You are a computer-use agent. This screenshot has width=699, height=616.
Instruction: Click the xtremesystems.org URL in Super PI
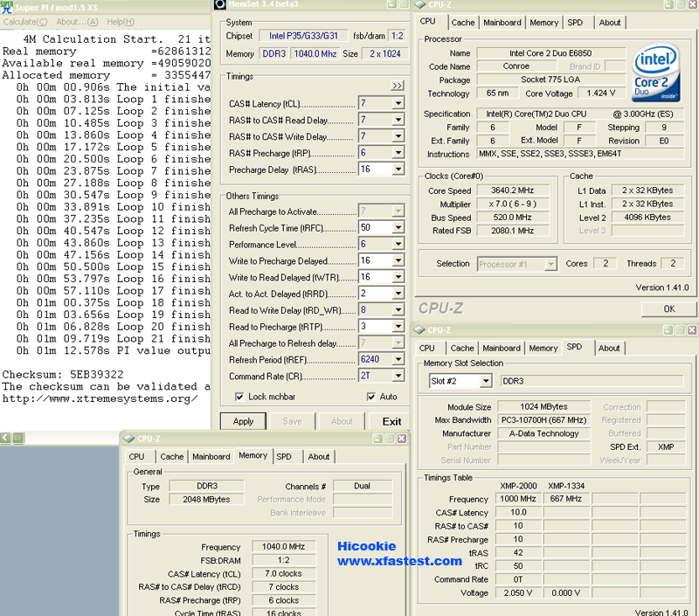(100, 398)
